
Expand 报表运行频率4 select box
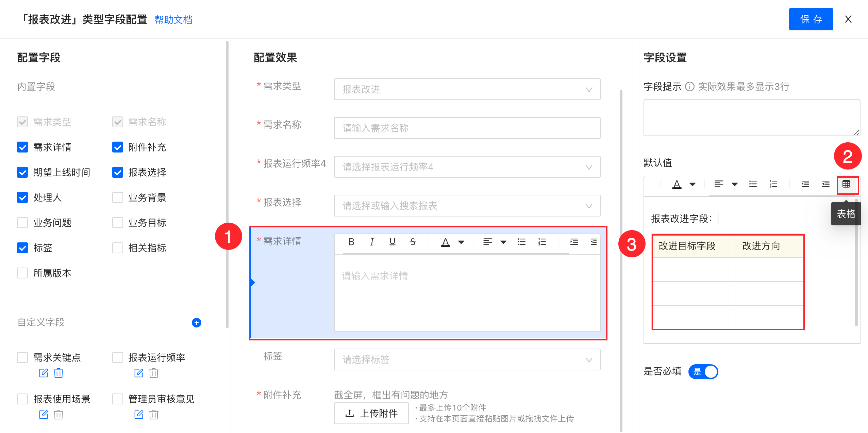pos(467,167)
